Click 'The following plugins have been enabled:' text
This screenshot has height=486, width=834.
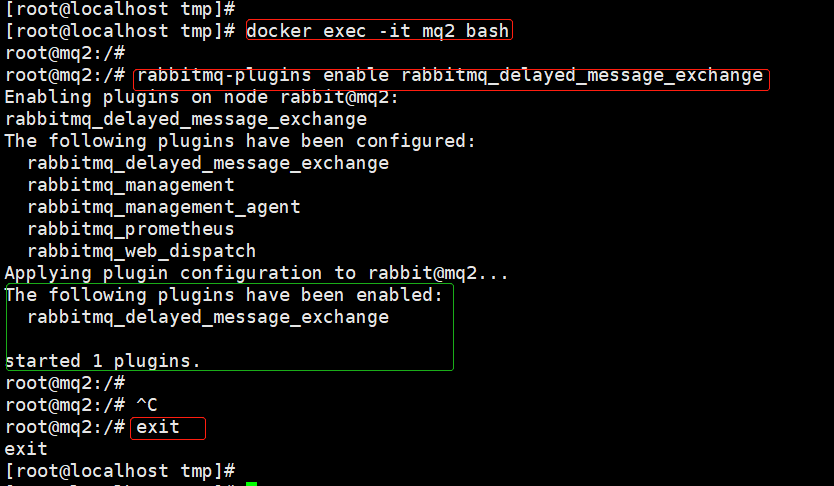coord(224,295)
